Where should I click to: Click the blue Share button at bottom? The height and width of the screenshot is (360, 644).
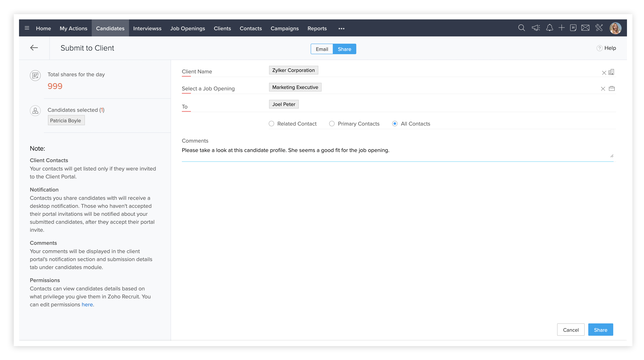pos(600,330)
